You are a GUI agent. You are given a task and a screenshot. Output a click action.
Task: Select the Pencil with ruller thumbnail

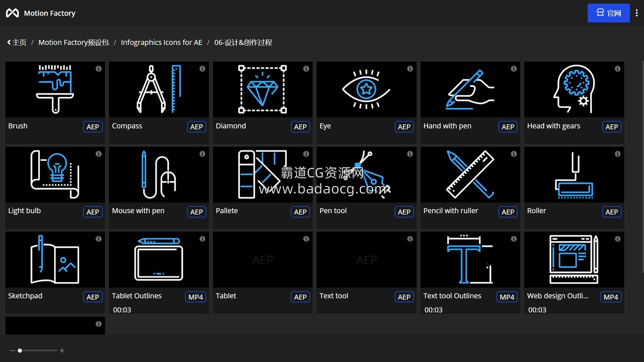click(x=470, y=174)
